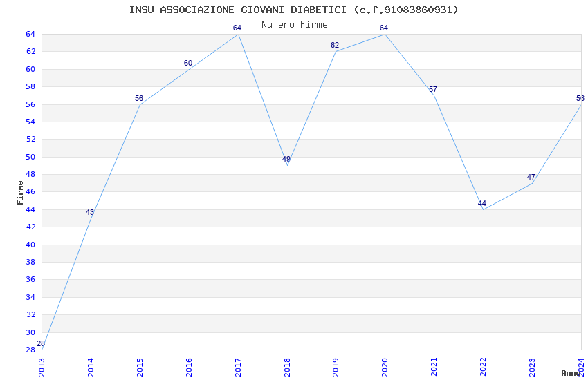The image size is (588, 380).
Task: Click the Firme y-axis label
Action: tap(20, 193)
